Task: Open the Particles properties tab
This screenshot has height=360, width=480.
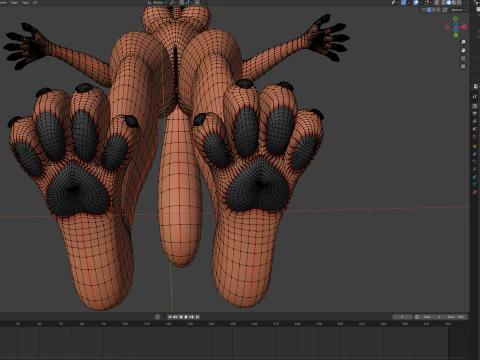Action: coord(475,162)
